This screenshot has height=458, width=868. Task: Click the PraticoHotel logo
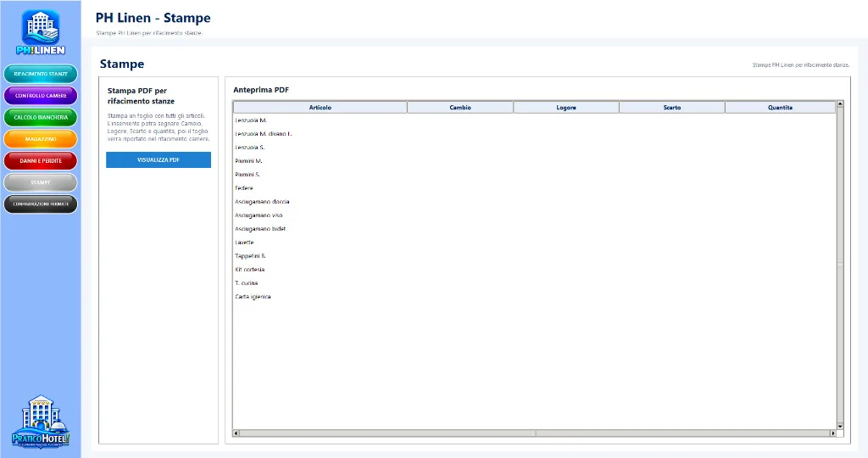(x=41, y=422)
